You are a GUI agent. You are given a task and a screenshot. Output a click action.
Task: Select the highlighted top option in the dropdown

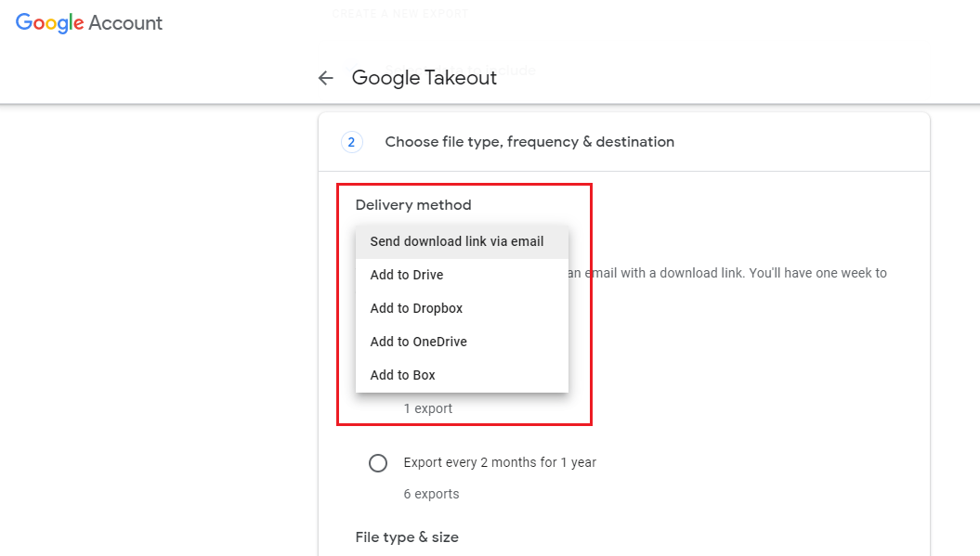[x=456, y=241]
